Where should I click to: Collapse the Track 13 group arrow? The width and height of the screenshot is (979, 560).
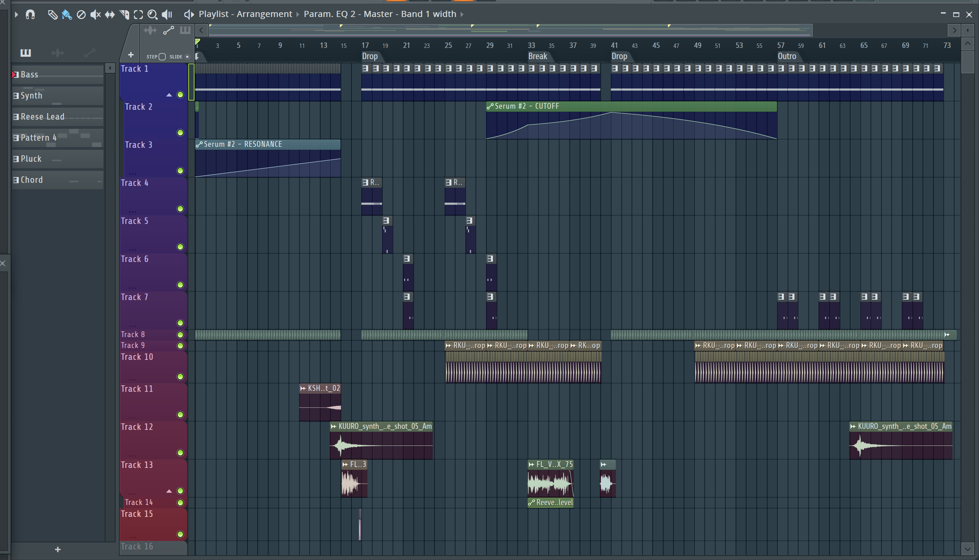point(169,491)
